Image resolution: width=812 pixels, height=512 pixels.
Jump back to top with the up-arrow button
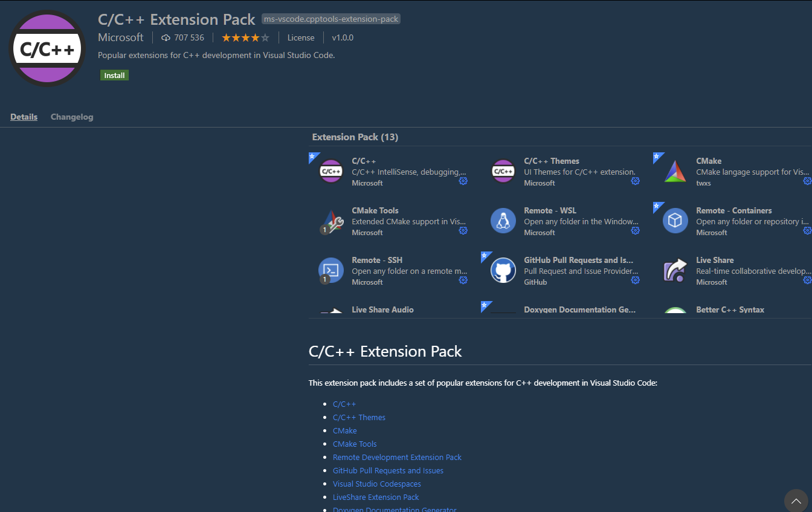coord(796,501)
